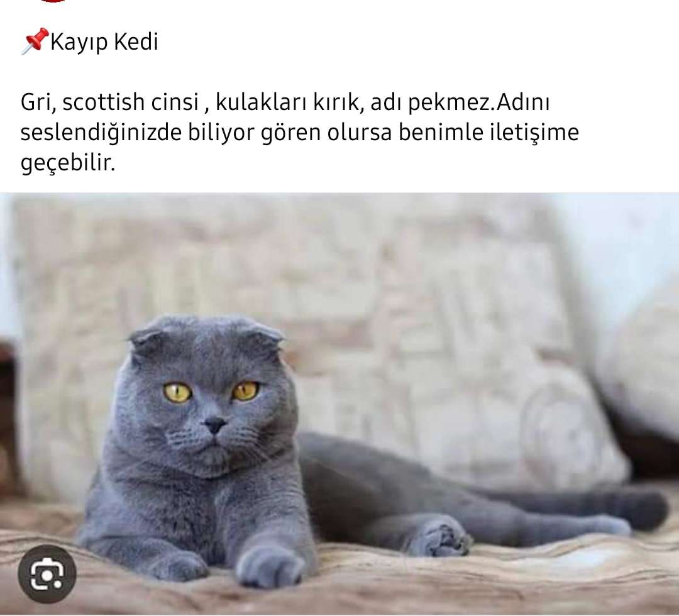Click the cat name 'pekmez' in text
The height and width of the screenshot is (616, 679).
click(450, 103)
